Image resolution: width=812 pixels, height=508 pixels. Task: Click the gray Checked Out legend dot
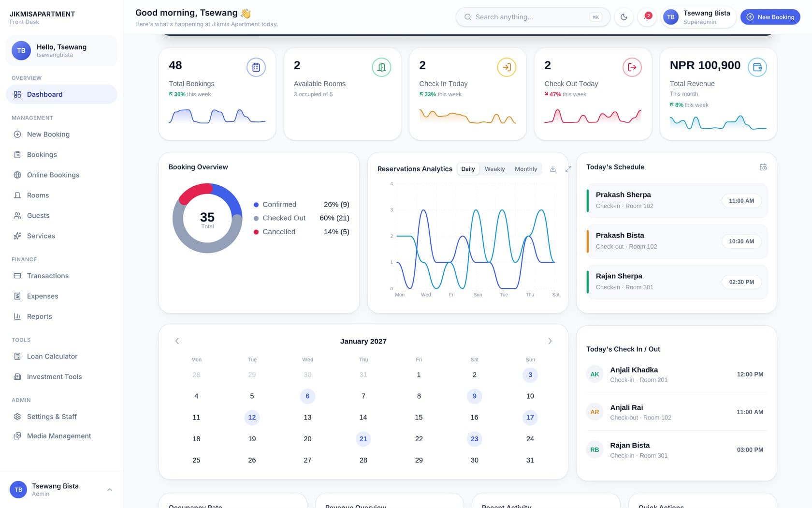tap(256, 218)
